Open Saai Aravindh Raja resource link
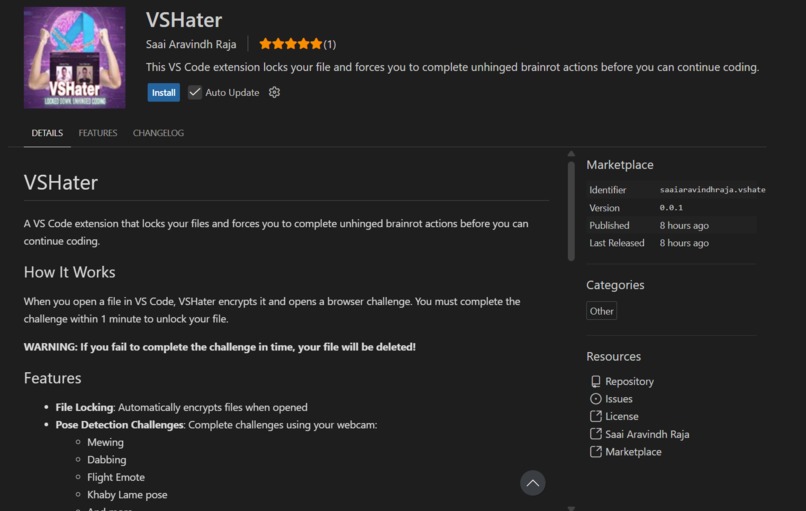 (x=647, y=434)
